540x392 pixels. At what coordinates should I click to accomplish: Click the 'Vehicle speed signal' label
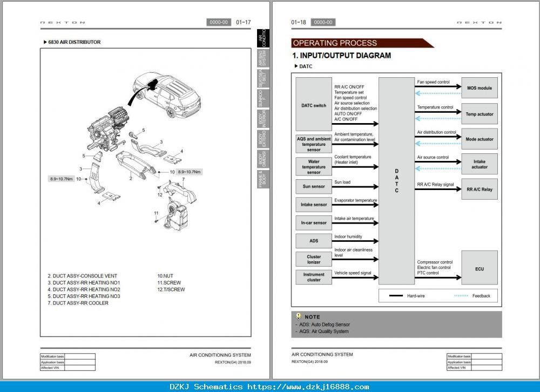click(x=353, y=273)
